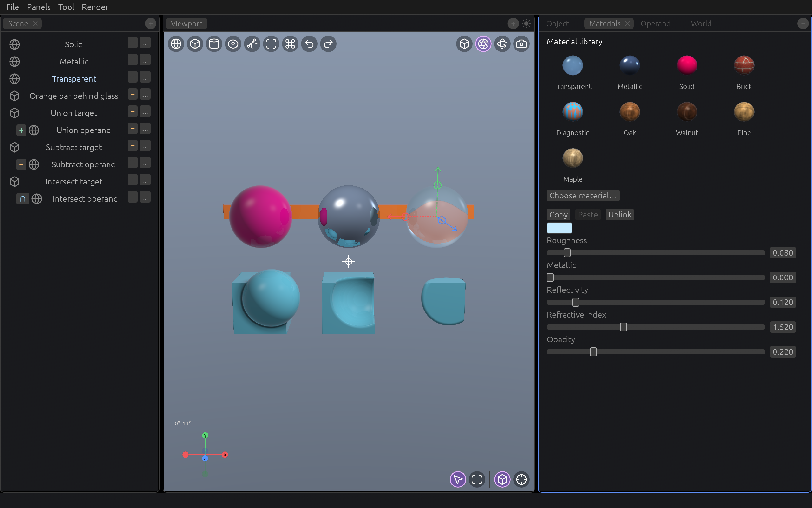Select the Walnut material thumbnail

(687, 112)
